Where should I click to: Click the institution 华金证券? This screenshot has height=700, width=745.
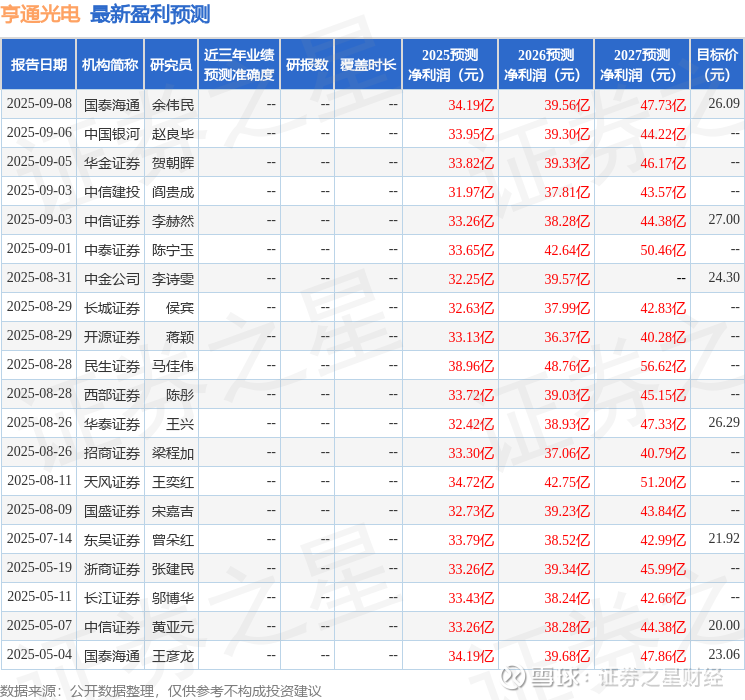tap(112, 163)
